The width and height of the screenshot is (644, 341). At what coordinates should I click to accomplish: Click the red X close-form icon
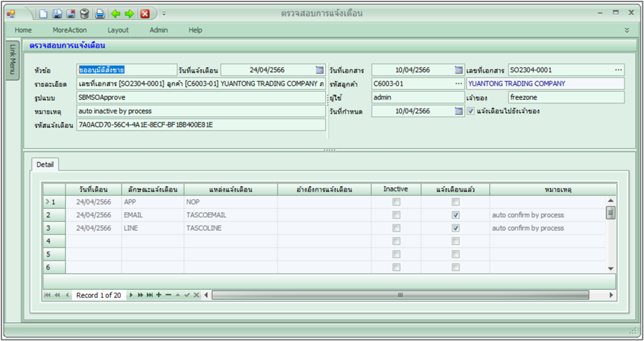pyautogui.click(x=146, y=14)
